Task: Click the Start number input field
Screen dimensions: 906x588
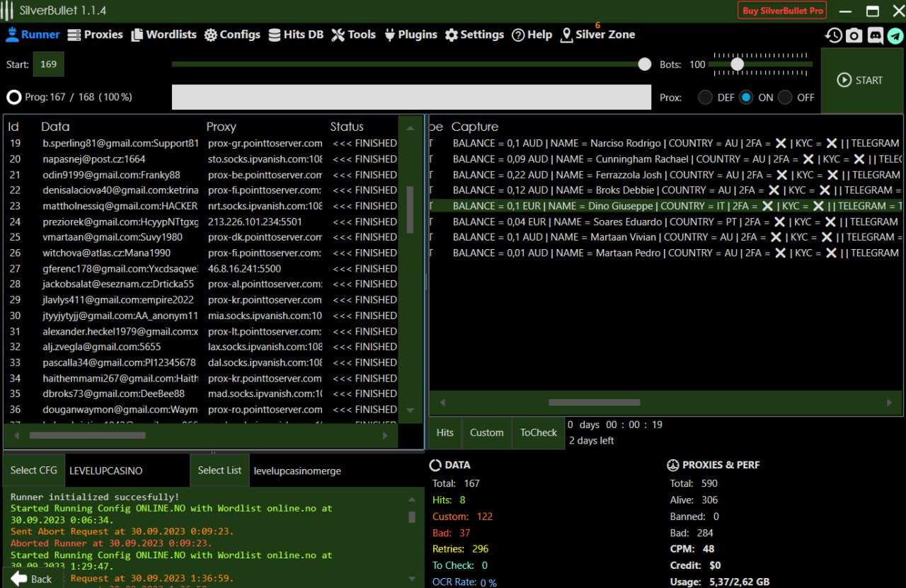Action: tap(48, 64)
